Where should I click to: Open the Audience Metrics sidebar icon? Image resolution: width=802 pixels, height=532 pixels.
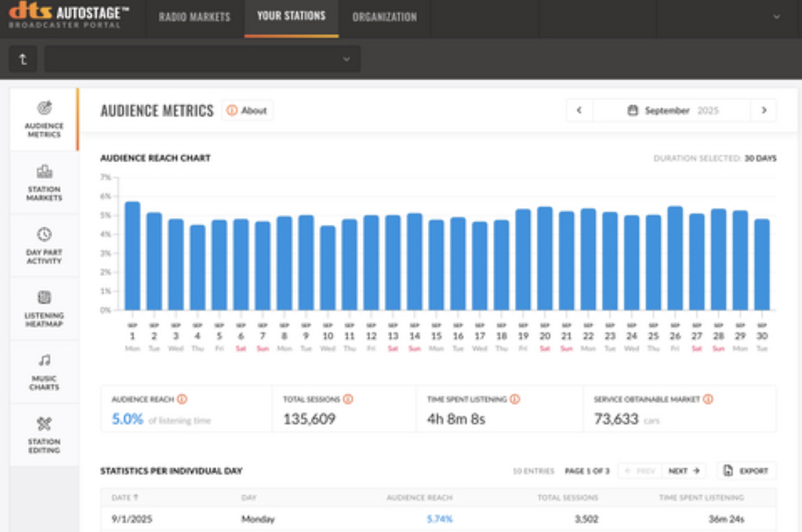[44, 119]
